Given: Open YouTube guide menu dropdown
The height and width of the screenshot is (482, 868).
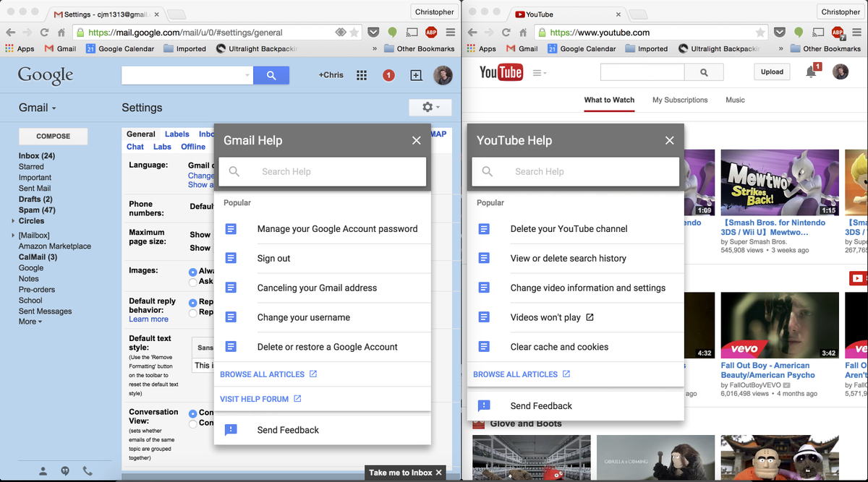Looking at the screenshot, I should [540, 73].
